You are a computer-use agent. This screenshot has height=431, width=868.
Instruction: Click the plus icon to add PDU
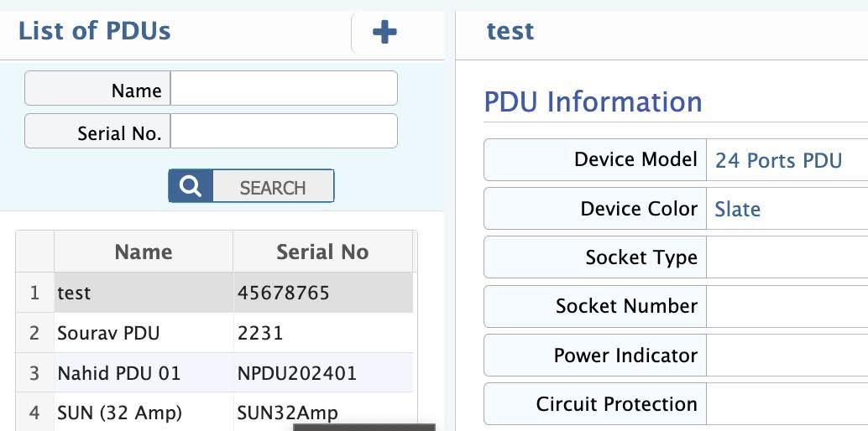pyautogui.click(x=384, y=32)
